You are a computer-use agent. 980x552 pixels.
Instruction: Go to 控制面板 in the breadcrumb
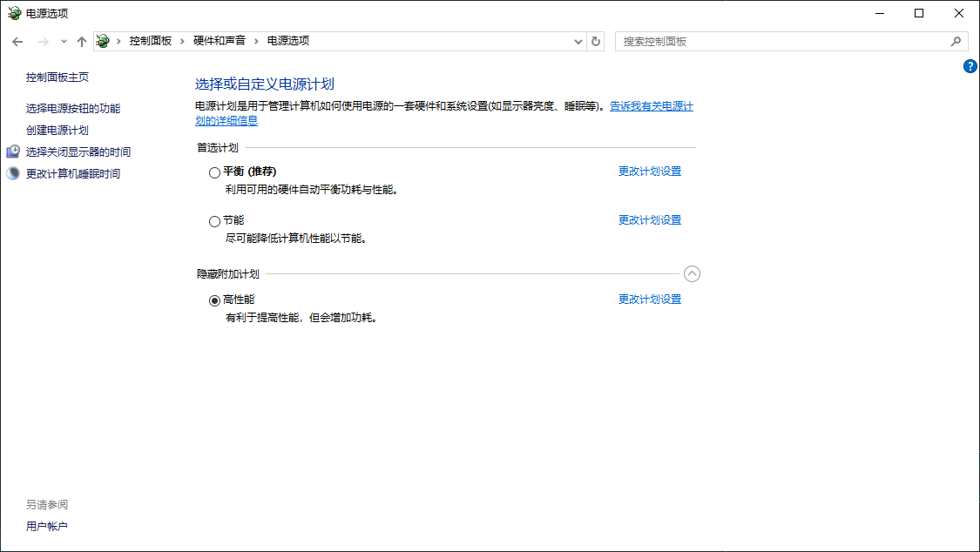(x=151, y=41)
